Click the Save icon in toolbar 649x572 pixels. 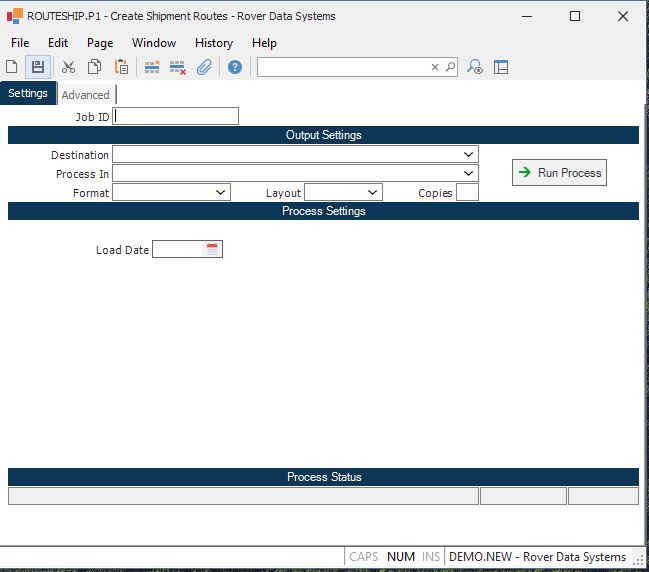click(x=38, y=67)
